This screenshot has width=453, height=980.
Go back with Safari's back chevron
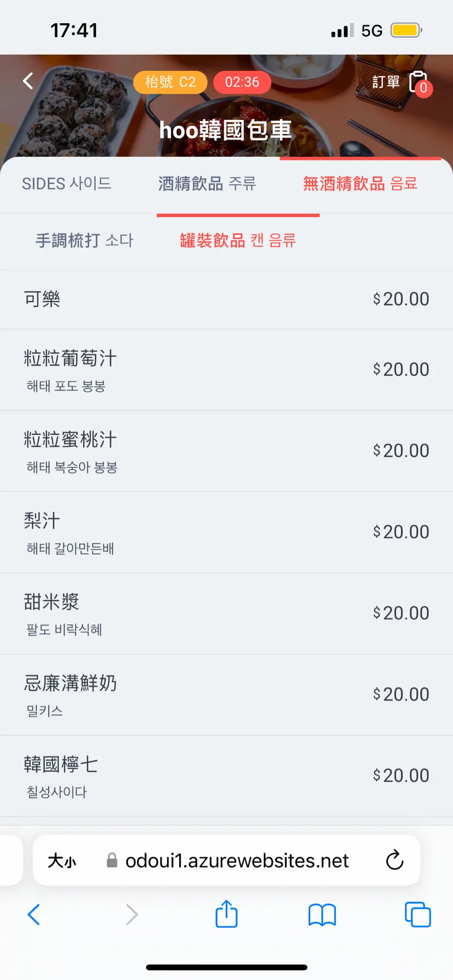click(x=34, y=914)
